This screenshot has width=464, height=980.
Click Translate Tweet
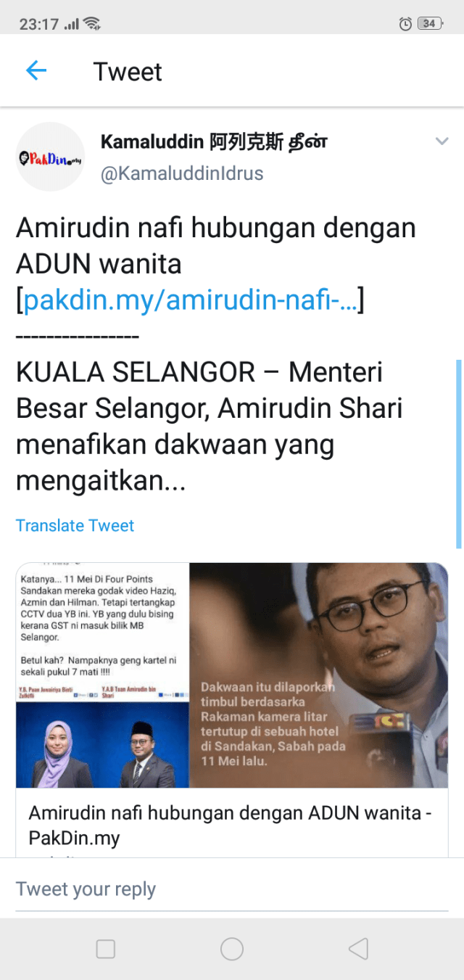[x=75, y=525]
